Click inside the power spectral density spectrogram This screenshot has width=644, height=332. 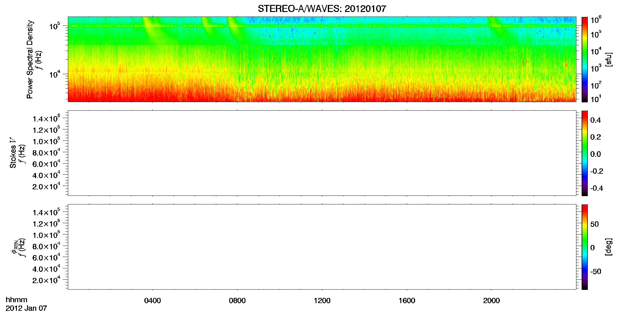point(322,59)
